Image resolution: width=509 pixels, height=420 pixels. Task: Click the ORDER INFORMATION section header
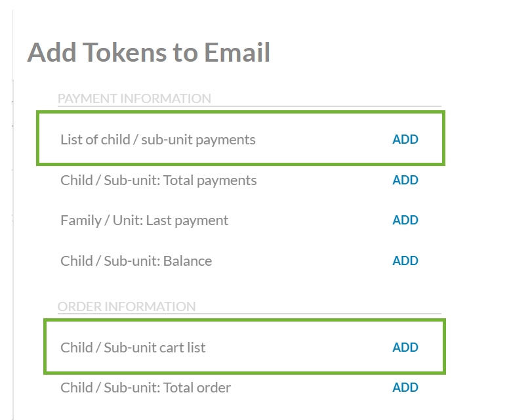coord(127,306)
